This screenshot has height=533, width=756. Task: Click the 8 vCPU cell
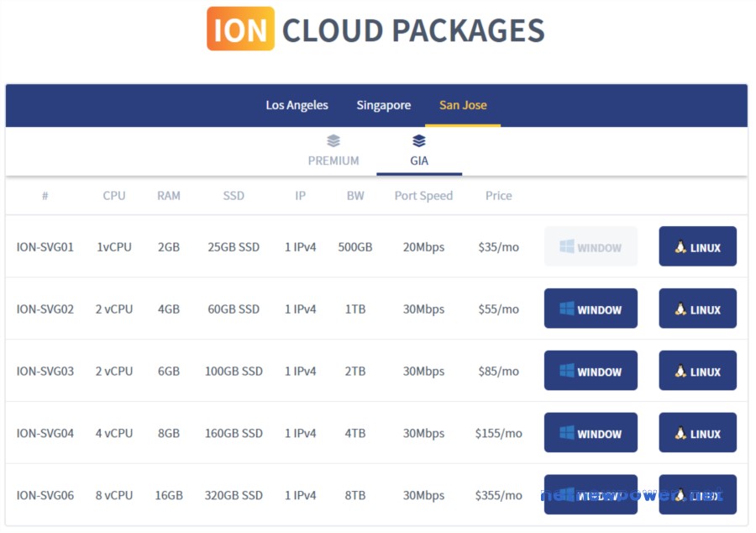113,495
